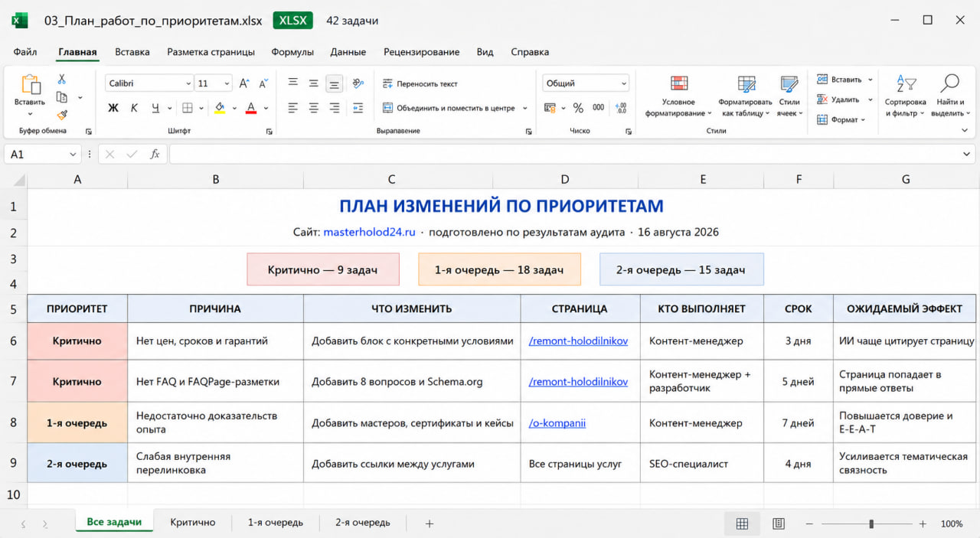Apply percent number style
The width and height of the screenshot is (980, 538).
point(578,108)
